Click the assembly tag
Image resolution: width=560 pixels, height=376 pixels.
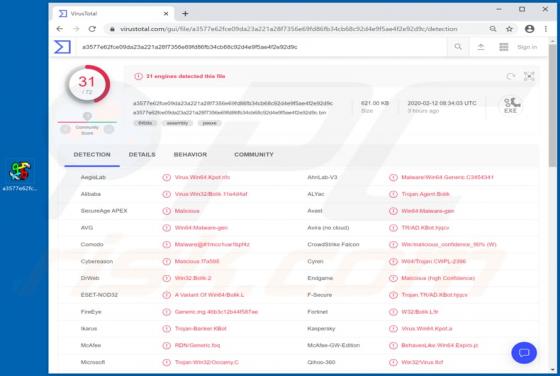(x=177, y=123)
